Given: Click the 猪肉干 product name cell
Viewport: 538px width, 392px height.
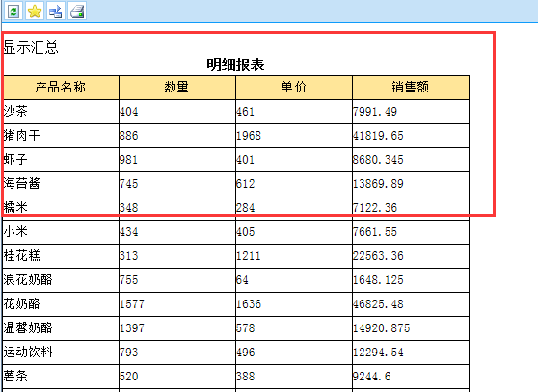Looking at the screenshot, I should pyautogui.click(x=61, y=136).
